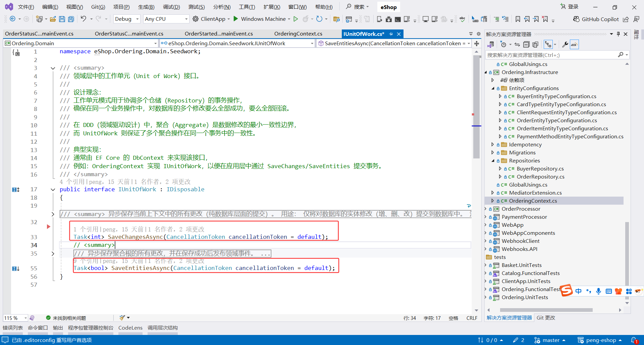This screenshot has height=345, width=644.
Task: Click the Pending Changes Filter clock icon
Action: 503,44
